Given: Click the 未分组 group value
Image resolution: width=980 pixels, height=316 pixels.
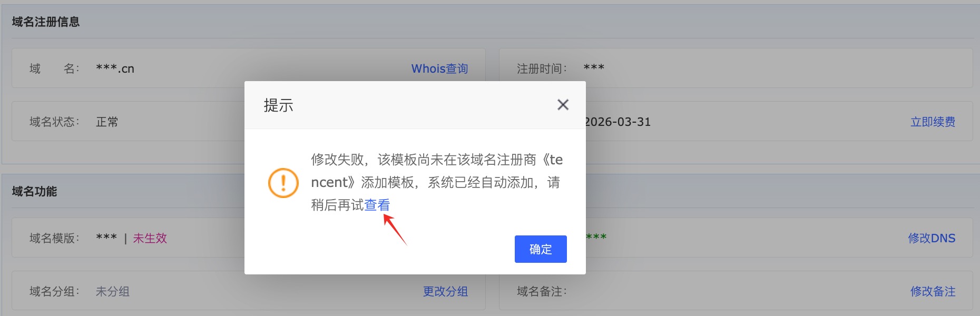Looking at the screenshot, I should tap(112, 291).
